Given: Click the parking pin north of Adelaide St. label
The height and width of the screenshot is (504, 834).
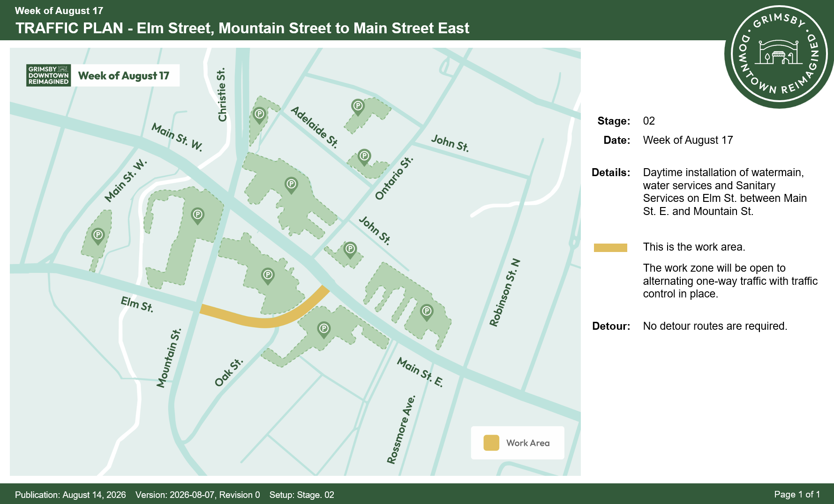Looking at the screenshot, I should pyautogui.click(x=358, y=107).
